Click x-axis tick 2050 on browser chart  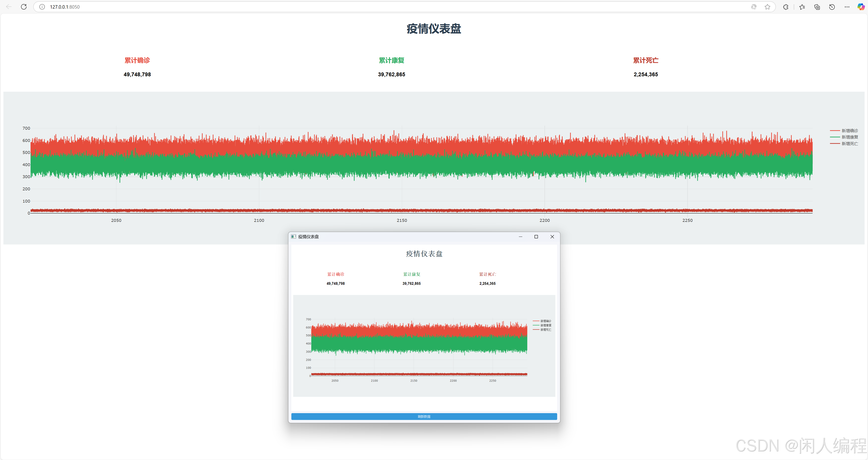[x=116, y=220]
